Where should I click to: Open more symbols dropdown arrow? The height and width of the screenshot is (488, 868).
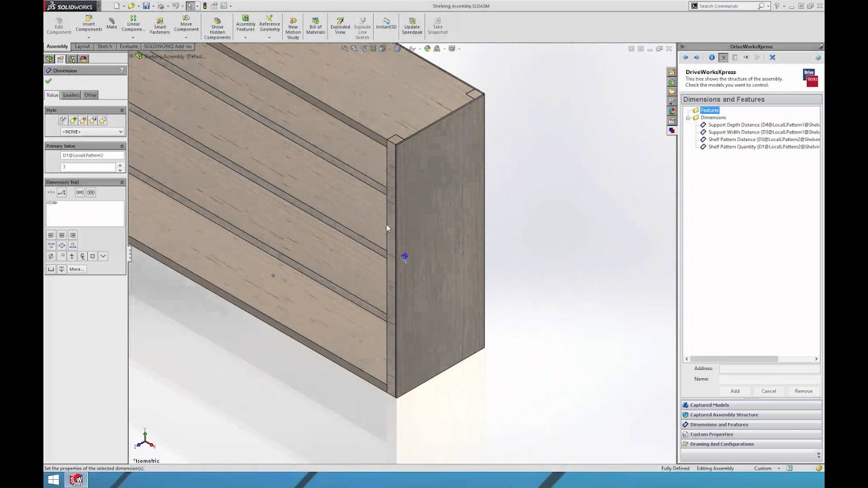click(x=103, y=256)
